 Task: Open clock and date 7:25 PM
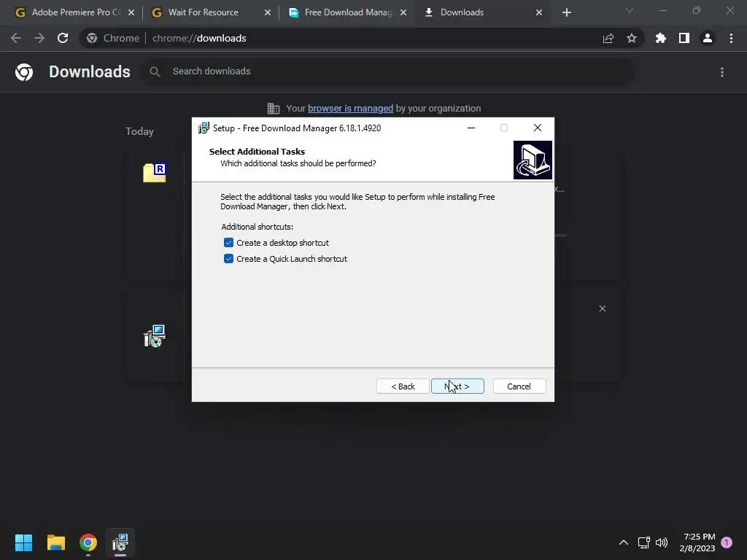pos(697,542)
